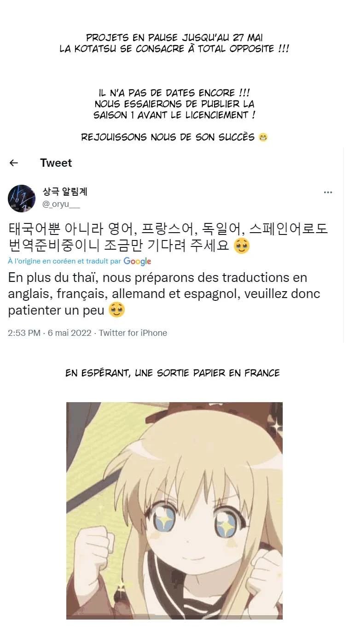Click the back arrow beside Tweet
The width and height of the screenshot is (349, 644).
(x=14, y=163)
